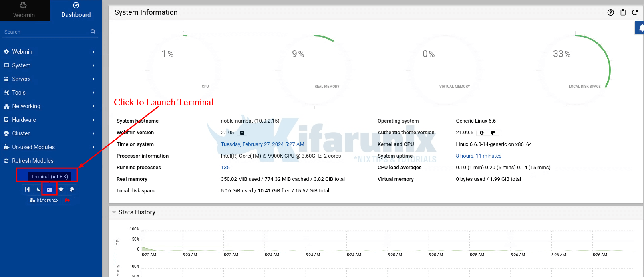Viewport: 644px width, 277px height.
Task: Open the running processes count 135 link
Action: [x=225, y=168]
